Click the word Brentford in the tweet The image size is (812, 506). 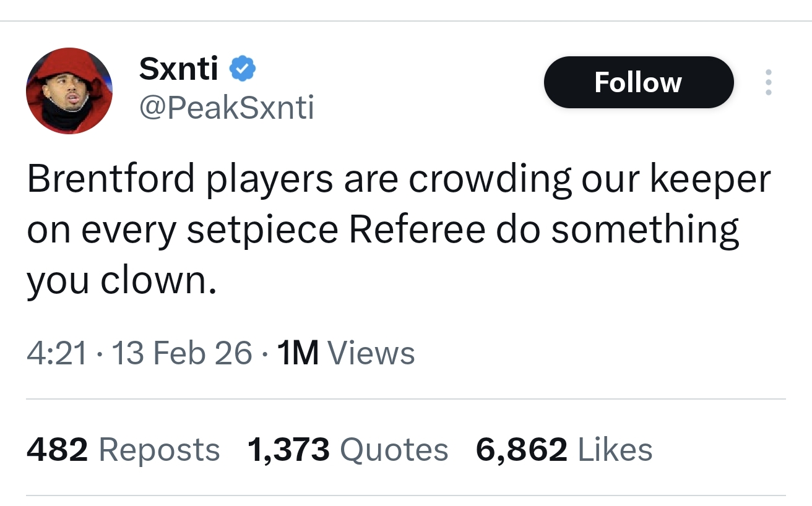point(111,179)
